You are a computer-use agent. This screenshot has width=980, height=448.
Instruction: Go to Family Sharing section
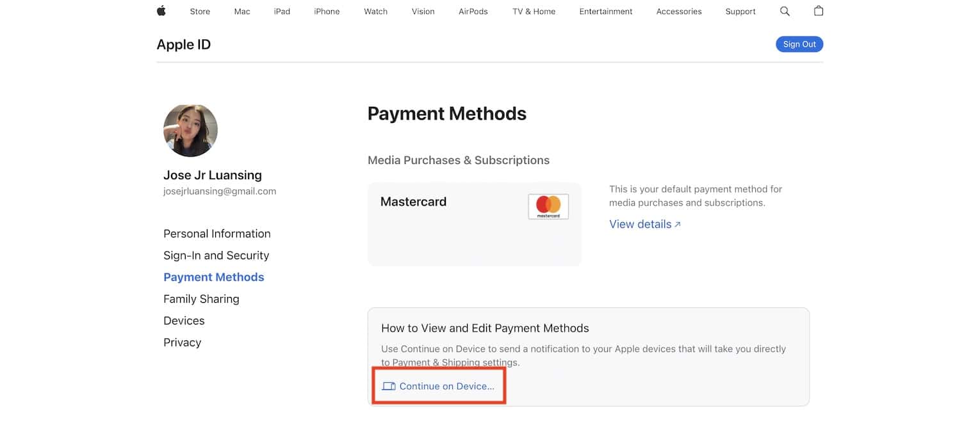(x=201, y=299)
